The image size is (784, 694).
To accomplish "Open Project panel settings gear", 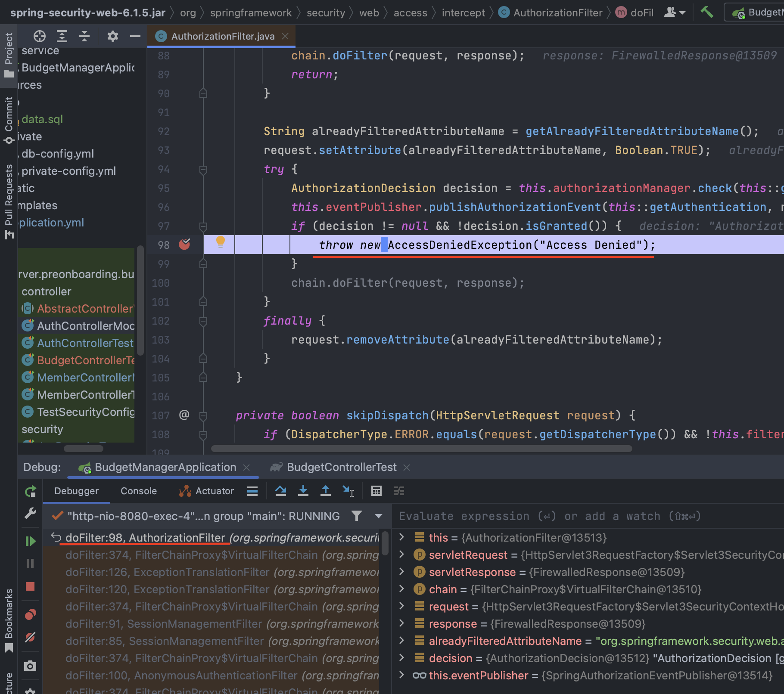I will click(113, 36).
